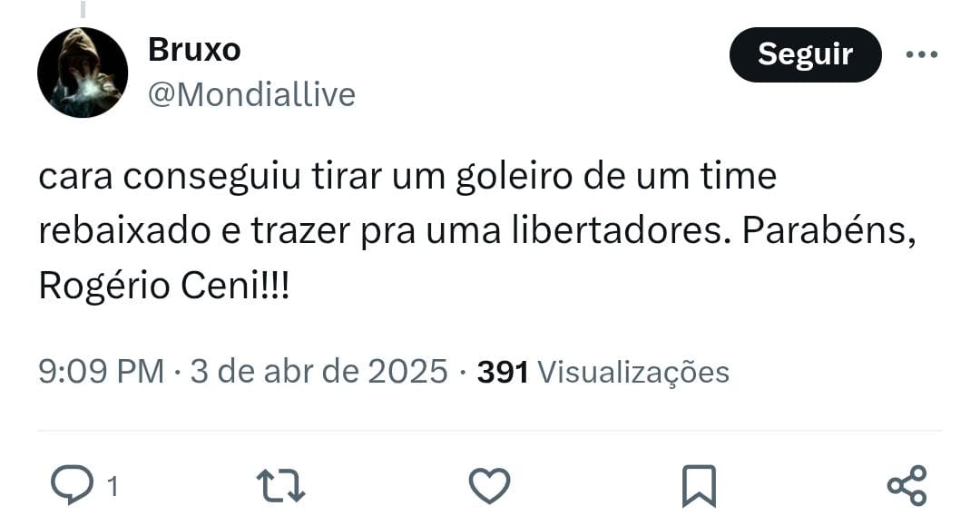
Task: Click the tweet text line starting with 'cara conseguiu'
Action: click(407, 177)
